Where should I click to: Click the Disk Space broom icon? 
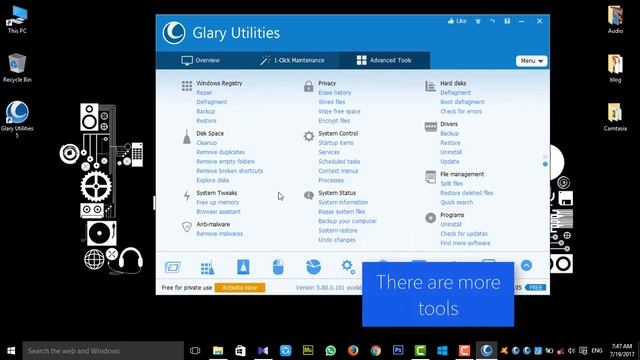[x=187, y=137]
